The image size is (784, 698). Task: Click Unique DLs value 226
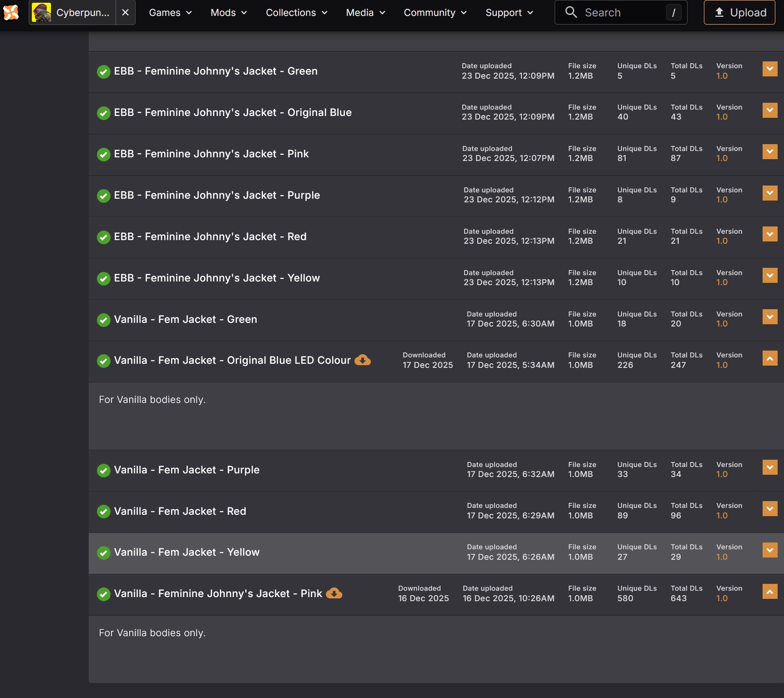pos(625,365)
